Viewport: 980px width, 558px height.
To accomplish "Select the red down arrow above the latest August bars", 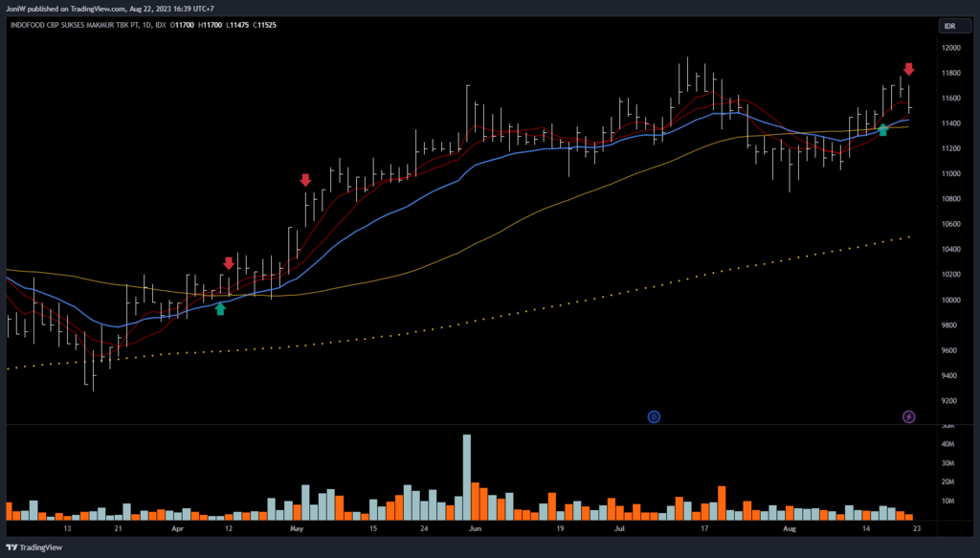I will 908,70.
